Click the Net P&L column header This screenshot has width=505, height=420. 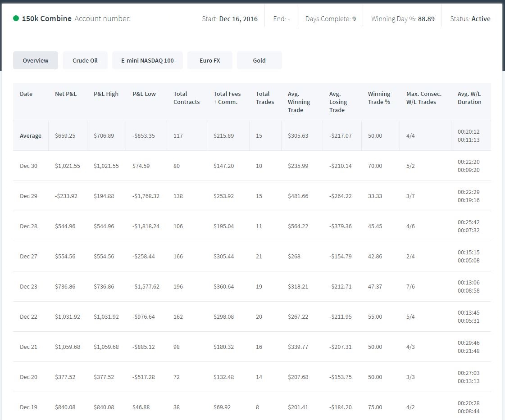click(66, 94)
